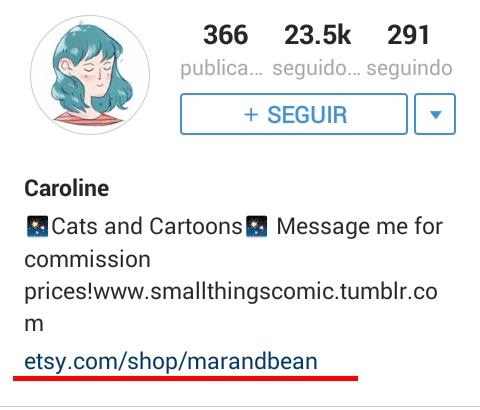This screenshot has height=410, width=480.
Task: Click the red underline beneath the etsy link
Action: coord(185,378)
